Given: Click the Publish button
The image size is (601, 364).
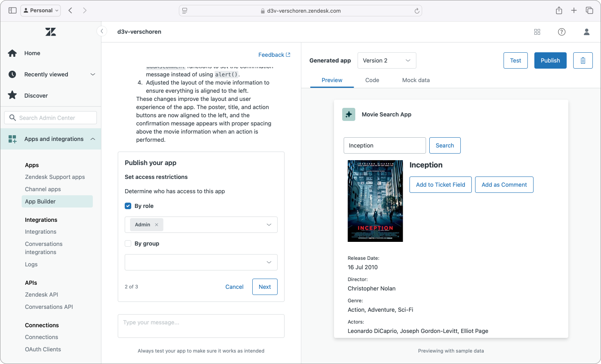Looking at the screenshot, I should 550,60.
